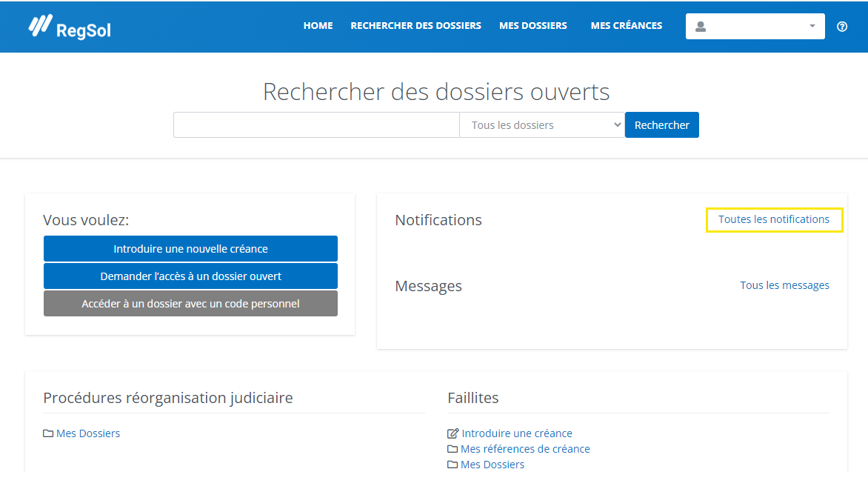Image resolution: width=868 pixels, height=489 pixels.
Task: Open Mes Dossiers link under Faillites
Action: point(493,464)
